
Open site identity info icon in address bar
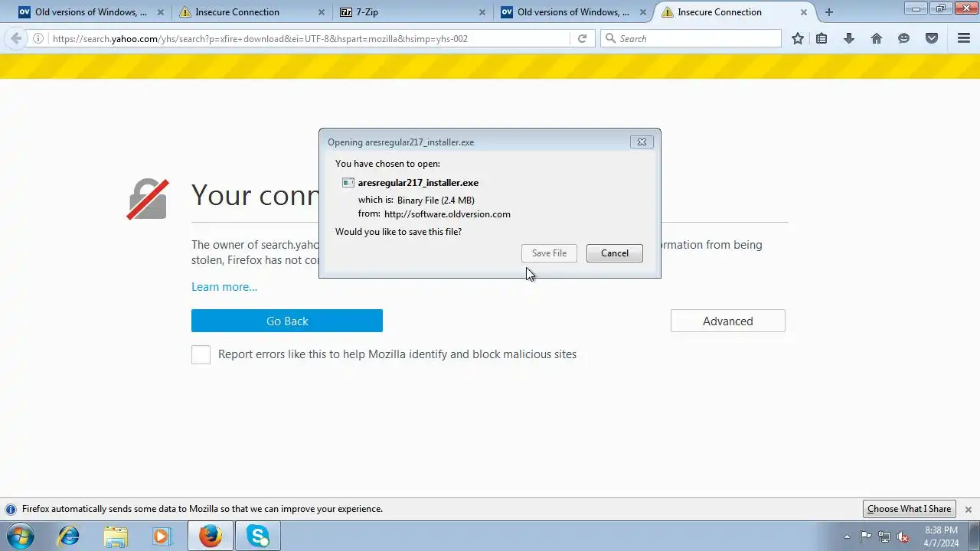[38, 38]
